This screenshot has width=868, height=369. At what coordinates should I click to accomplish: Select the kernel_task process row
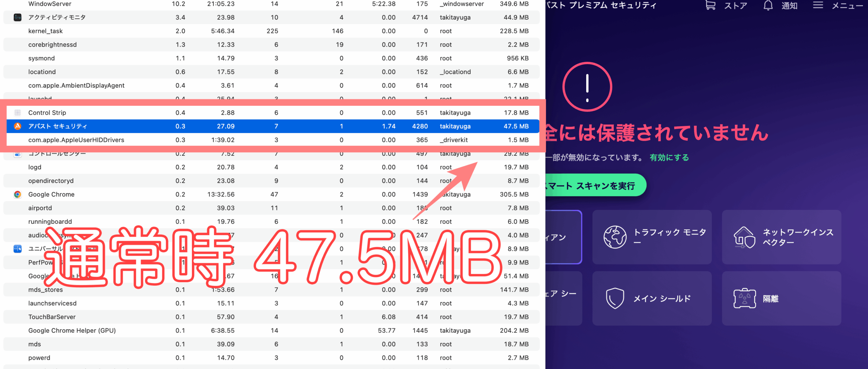tap(271, 31)
